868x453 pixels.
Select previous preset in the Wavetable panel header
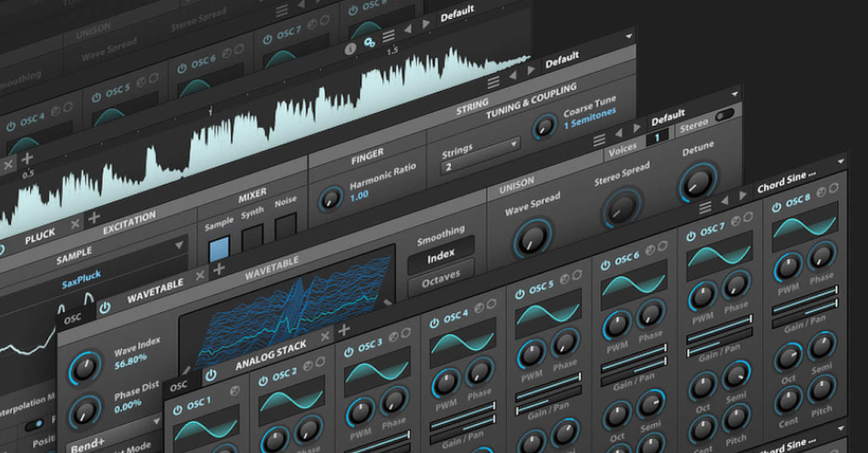(x=618, y=134)
